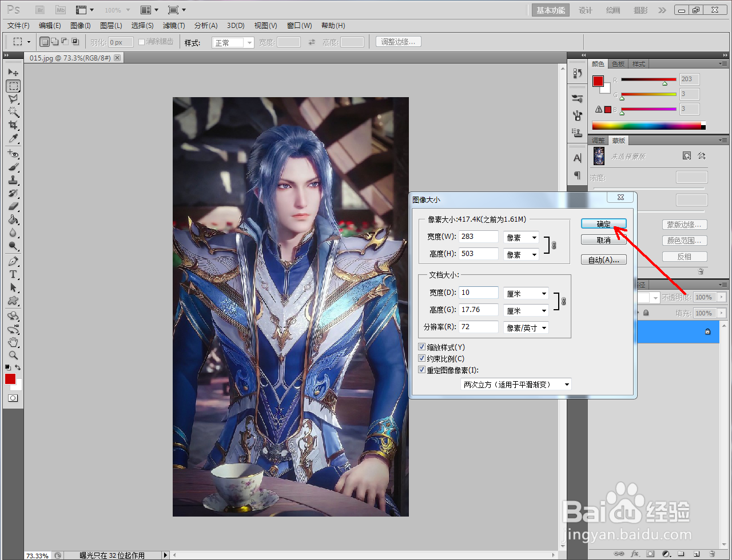
Task: Select the Eraser tool
Action: [13, 207]
